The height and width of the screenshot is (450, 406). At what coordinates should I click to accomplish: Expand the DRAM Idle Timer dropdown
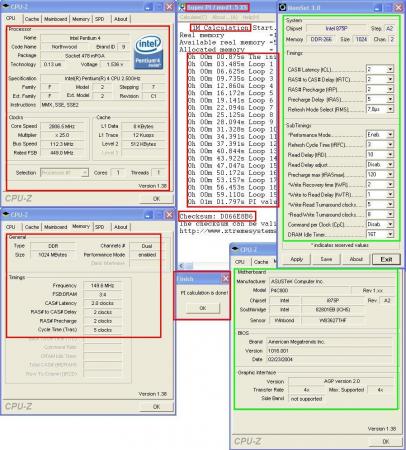[390, 234]
